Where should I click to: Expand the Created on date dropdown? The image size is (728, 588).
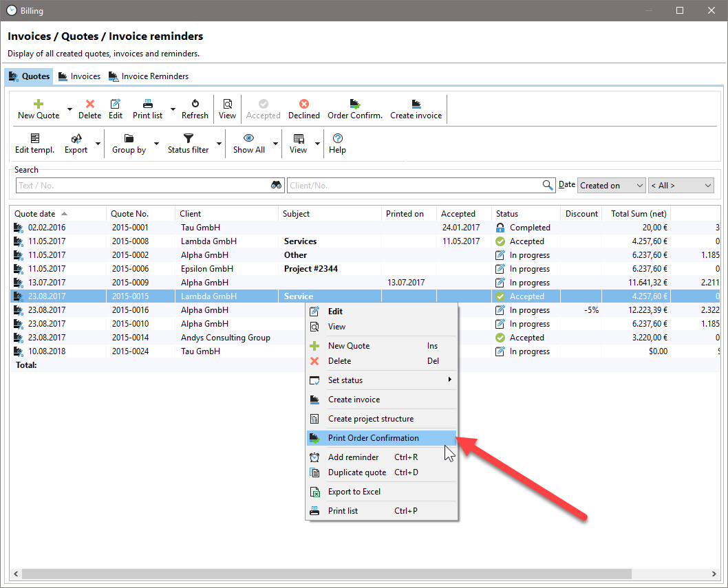[612, 185]
